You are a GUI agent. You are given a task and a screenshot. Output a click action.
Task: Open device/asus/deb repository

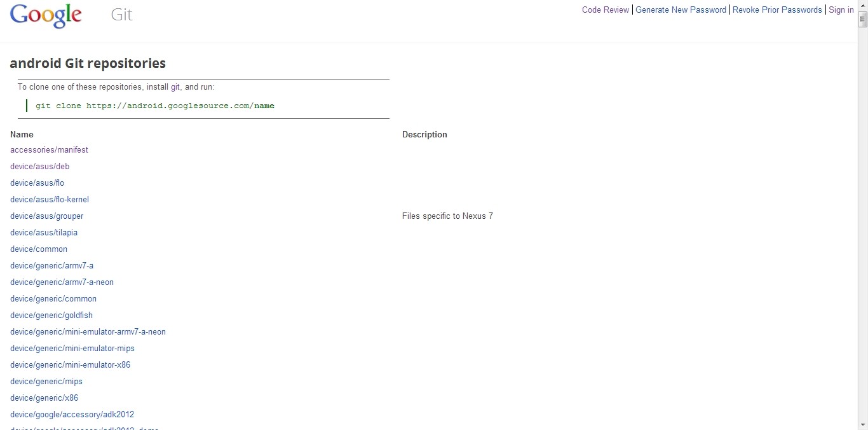click(39, 167)
